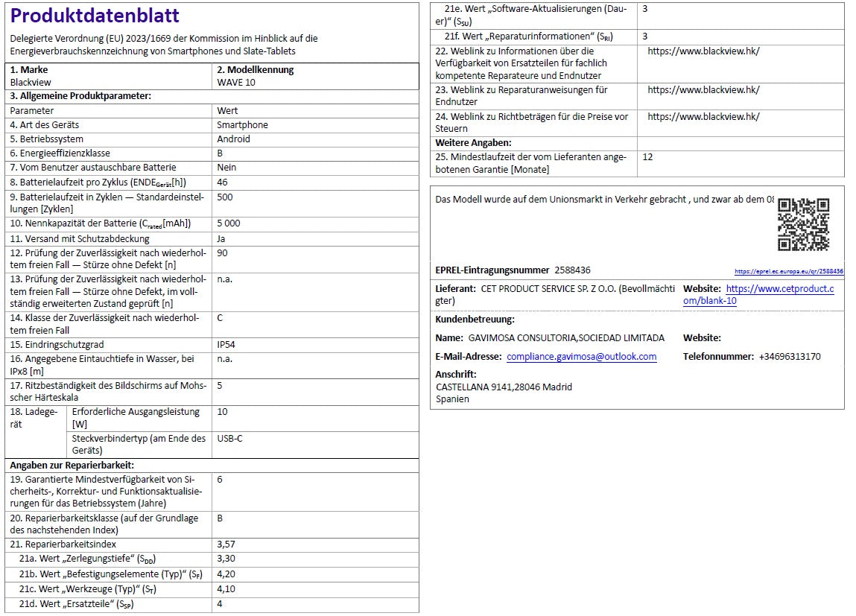The width and height of the screenshot is (856, 616).
Task: Click the value 90 for Stürze ohne Defekt
Action: tap(222, 253)
